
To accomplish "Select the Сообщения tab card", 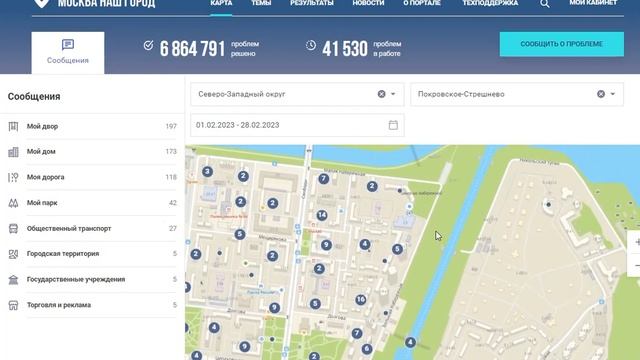I will tap(68, 53).
